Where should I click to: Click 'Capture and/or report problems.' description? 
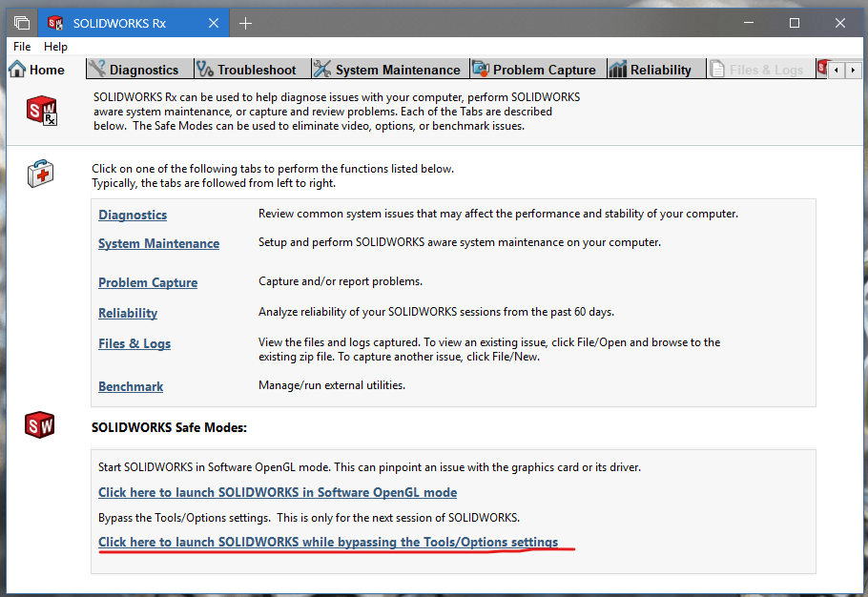341,281
